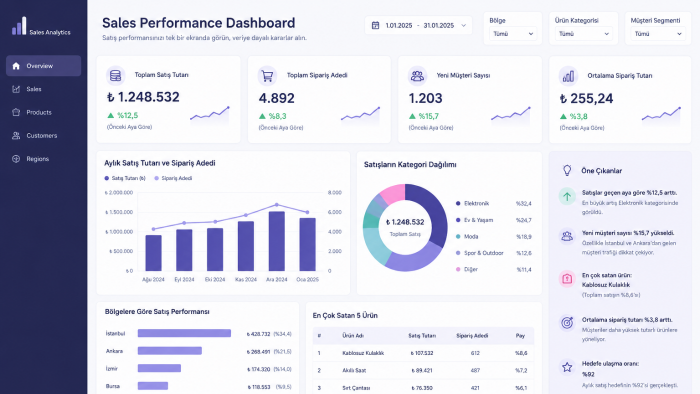The height and width of the screenshot is (394, 700).
Task: Click the Overview home icon
Action: [16, 66]
